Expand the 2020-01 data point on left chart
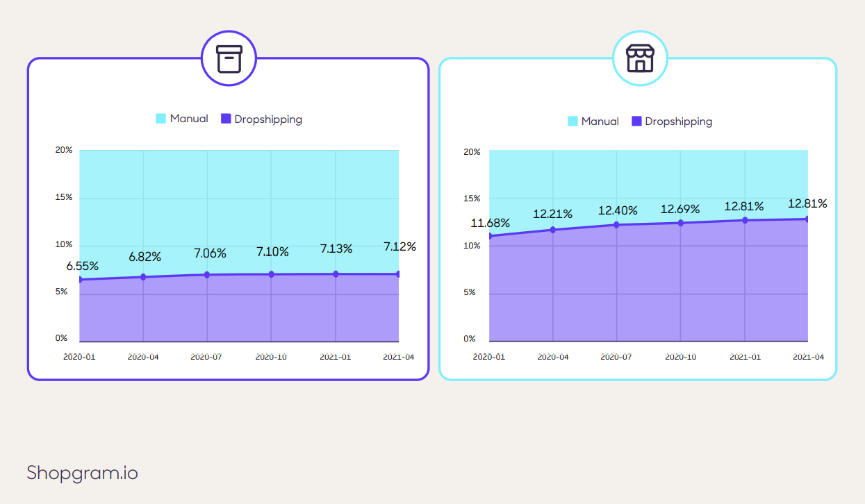The height and width of the screenshot is (504, 865). (81, 278)
